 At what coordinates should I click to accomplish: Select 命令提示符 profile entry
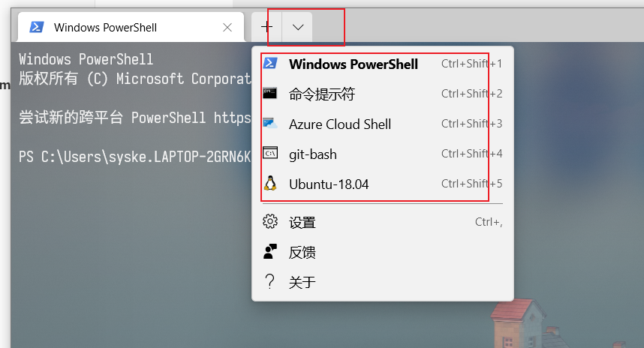[382, 94]
